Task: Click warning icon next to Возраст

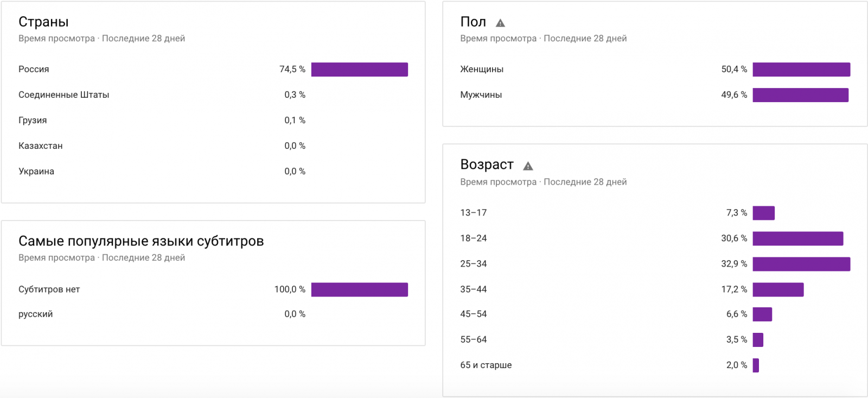Action: click(x=528, y=166)
